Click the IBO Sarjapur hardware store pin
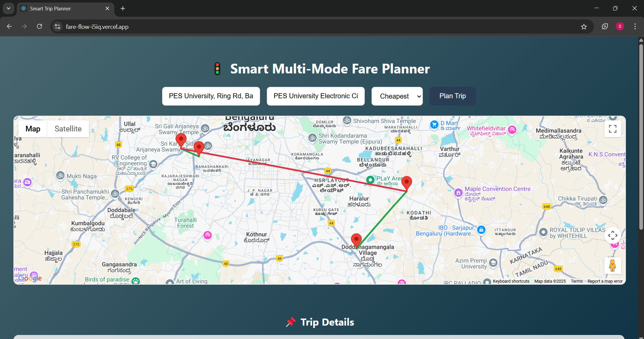 (x=481, y=230)
